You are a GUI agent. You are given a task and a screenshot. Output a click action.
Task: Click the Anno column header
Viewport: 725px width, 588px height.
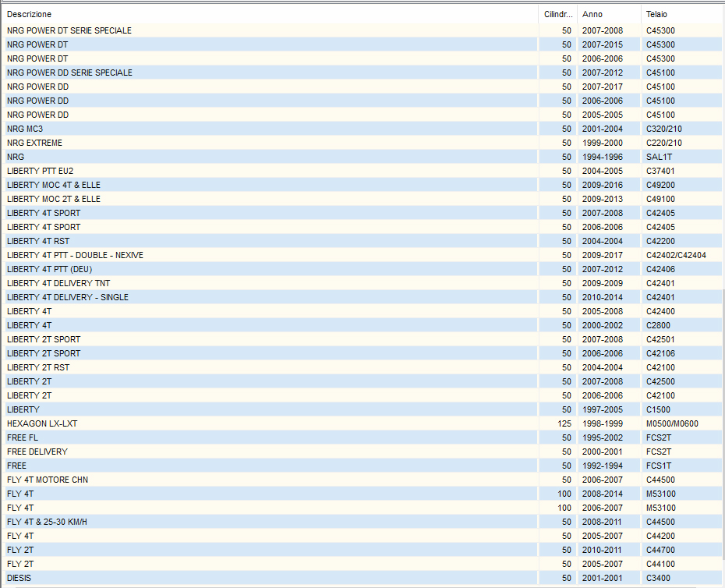tap(610, 14)
